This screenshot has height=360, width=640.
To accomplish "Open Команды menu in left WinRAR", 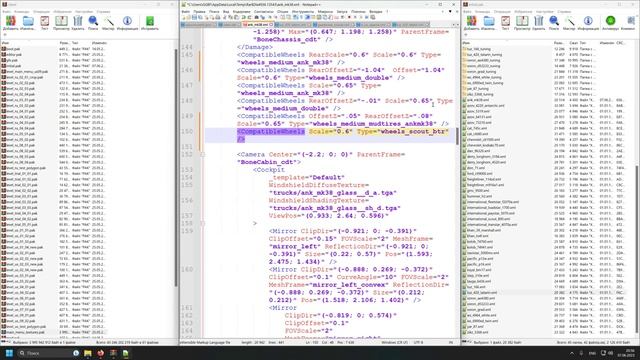I will pos(22,11).
